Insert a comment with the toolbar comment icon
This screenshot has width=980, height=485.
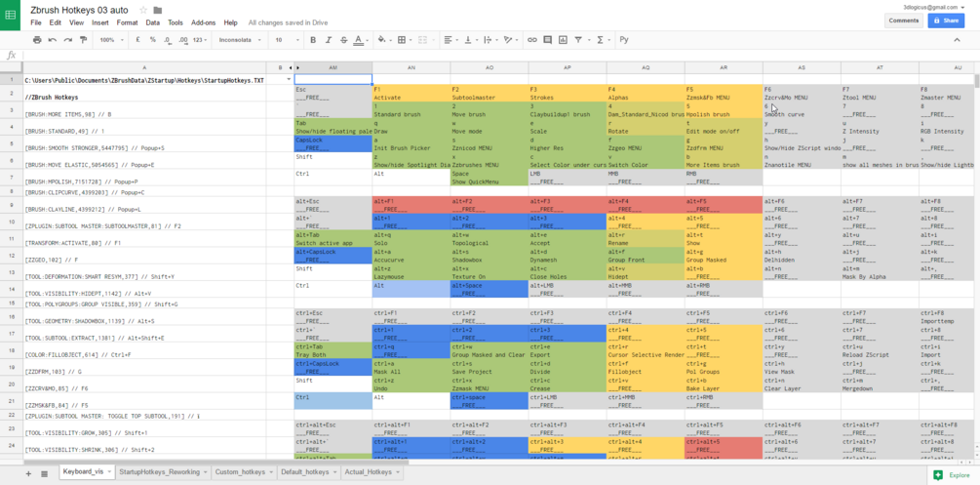click(x=547, y=40)
